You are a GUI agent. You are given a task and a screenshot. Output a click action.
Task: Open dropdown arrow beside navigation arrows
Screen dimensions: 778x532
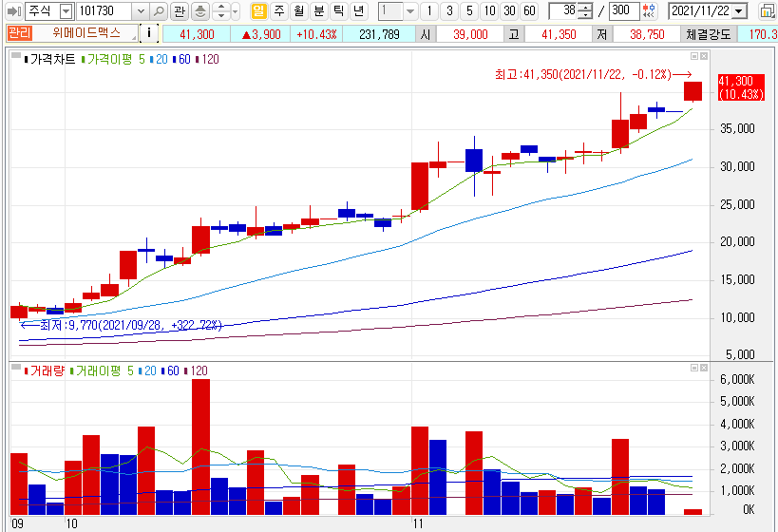pos(236,10)
